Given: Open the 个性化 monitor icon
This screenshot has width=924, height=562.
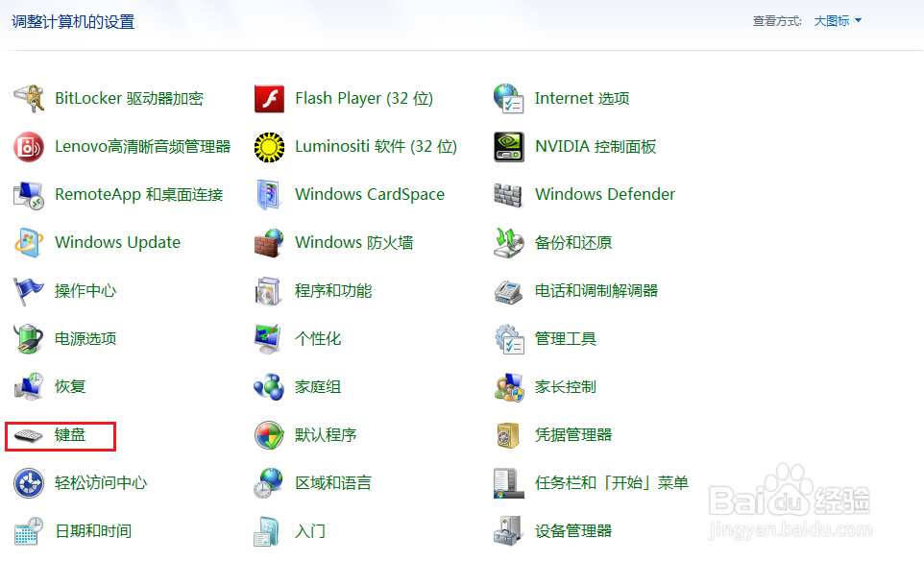Looking at the screenshot, I should click(269, 339).
